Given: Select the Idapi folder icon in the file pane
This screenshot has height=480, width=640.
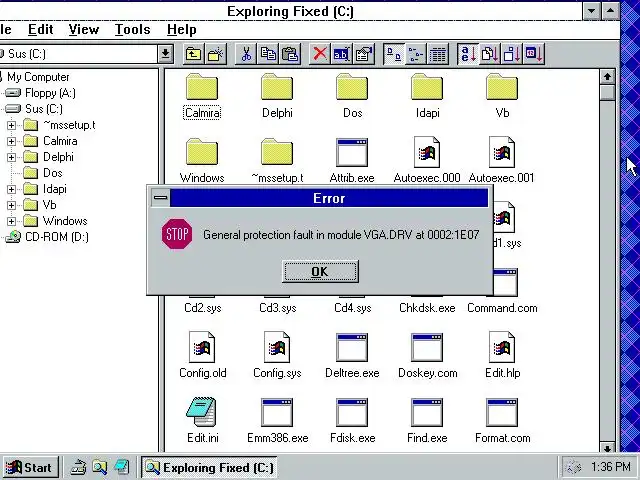Looking at the screenshot, I should click(x=427, y=87).
